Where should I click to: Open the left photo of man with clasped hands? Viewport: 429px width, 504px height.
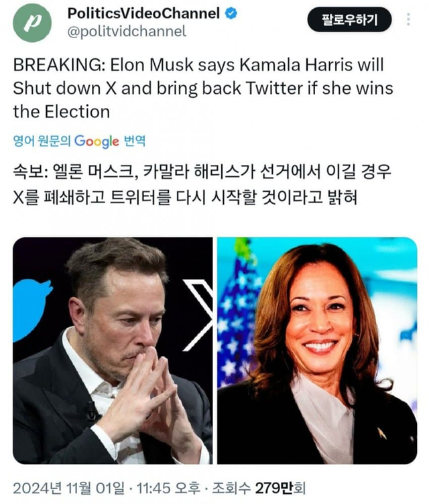113,351
